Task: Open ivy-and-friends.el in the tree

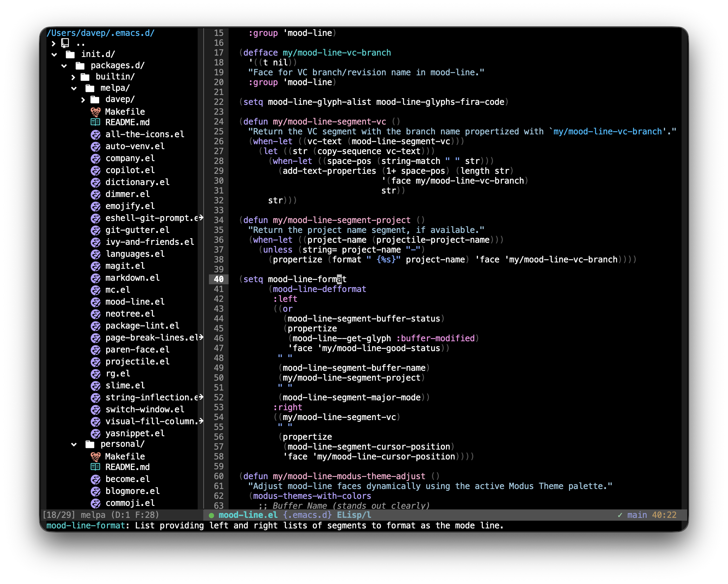Action: [150, 242]
